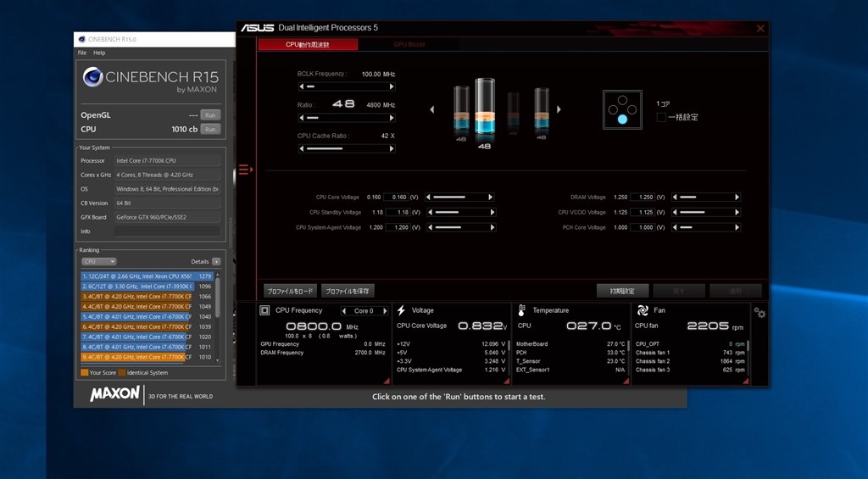
Task: Select the right core circle
Action: 632,109
